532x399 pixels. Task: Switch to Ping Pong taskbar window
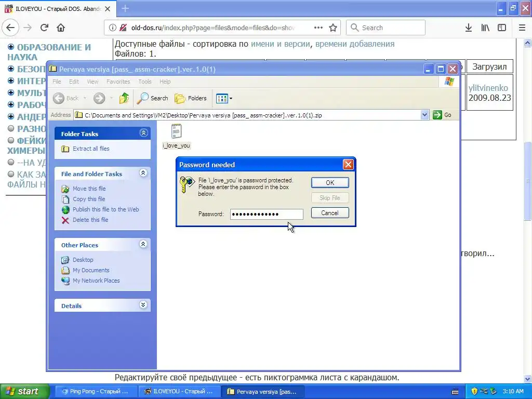pos(96,391)
